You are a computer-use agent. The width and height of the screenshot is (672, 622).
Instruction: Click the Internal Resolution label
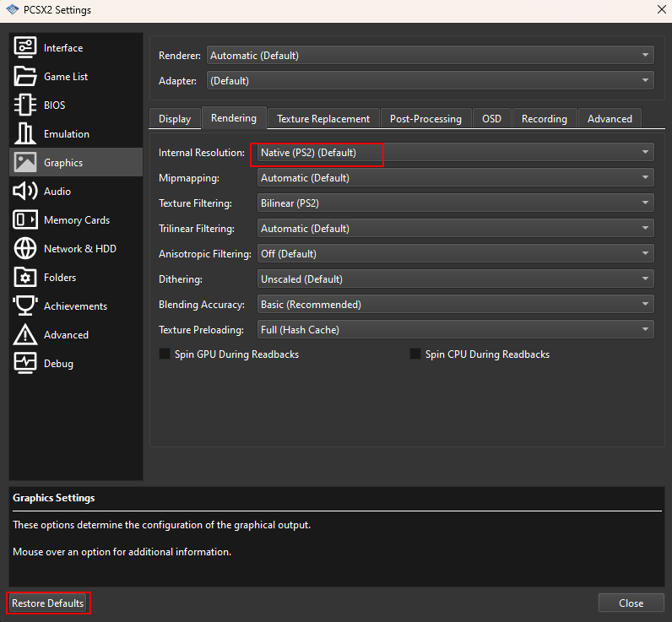click(x=202, y=153)
